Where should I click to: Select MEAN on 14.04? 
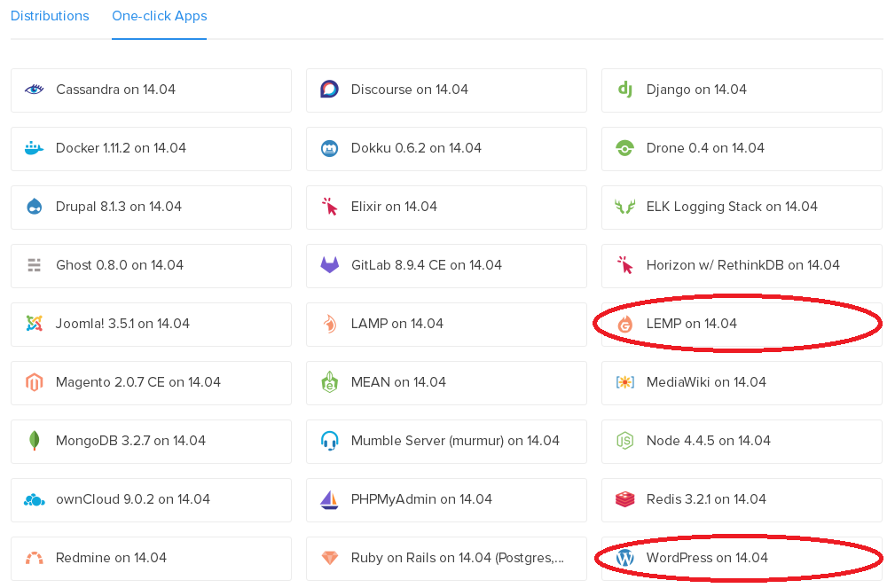pos(446,383)
